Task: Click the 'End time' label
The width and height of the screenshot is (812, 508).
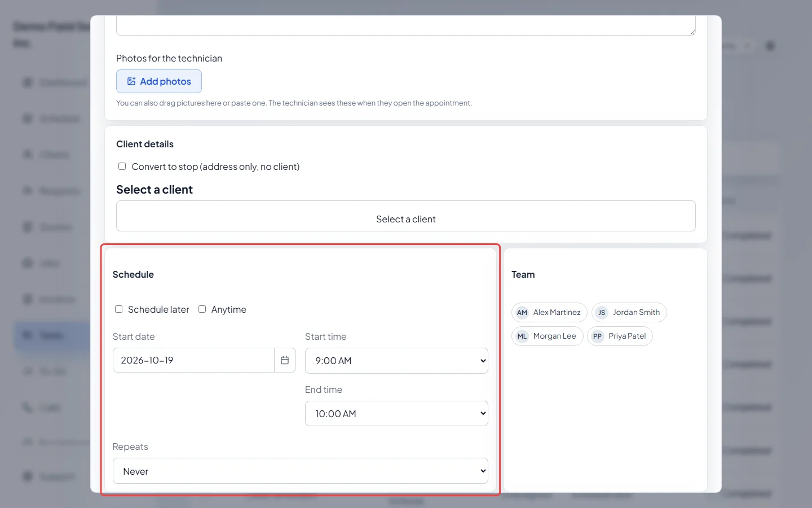Action: tap(324, 389)
